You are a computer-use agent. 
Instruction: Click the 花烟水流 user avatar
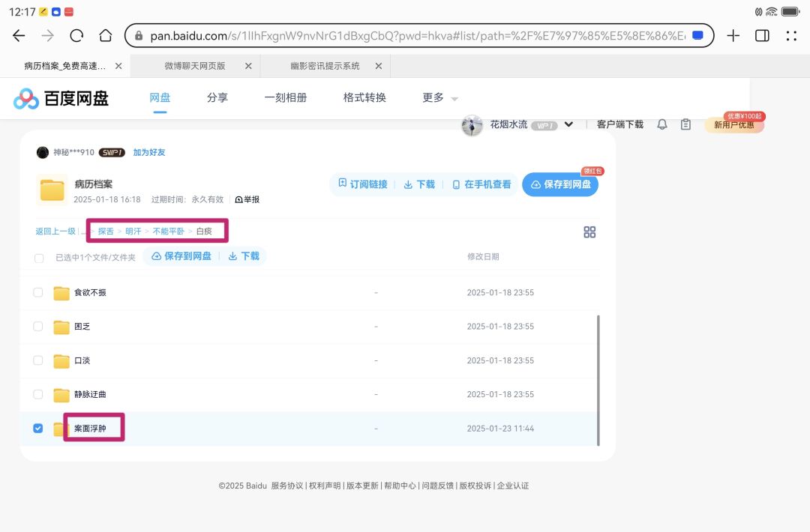472,125
